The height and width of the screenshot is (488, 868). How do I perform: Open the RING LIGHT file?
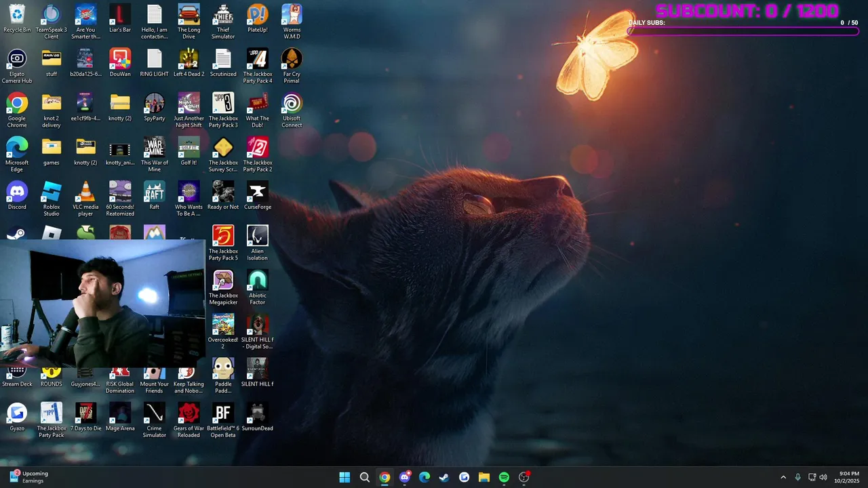pyautogui.click(x=155, y=63)
